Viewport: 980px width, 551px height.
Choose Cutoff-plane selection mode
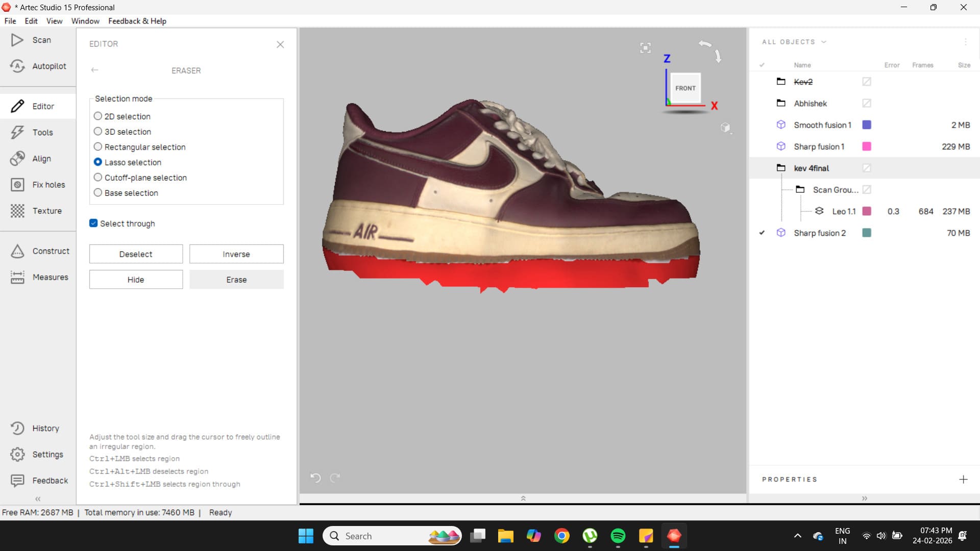(98, 178)
